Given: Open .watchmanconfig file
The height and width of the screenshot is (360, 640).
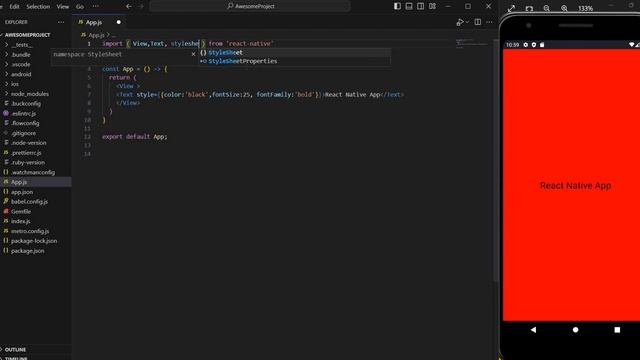Looking at the screenshot, I should 33,172.
